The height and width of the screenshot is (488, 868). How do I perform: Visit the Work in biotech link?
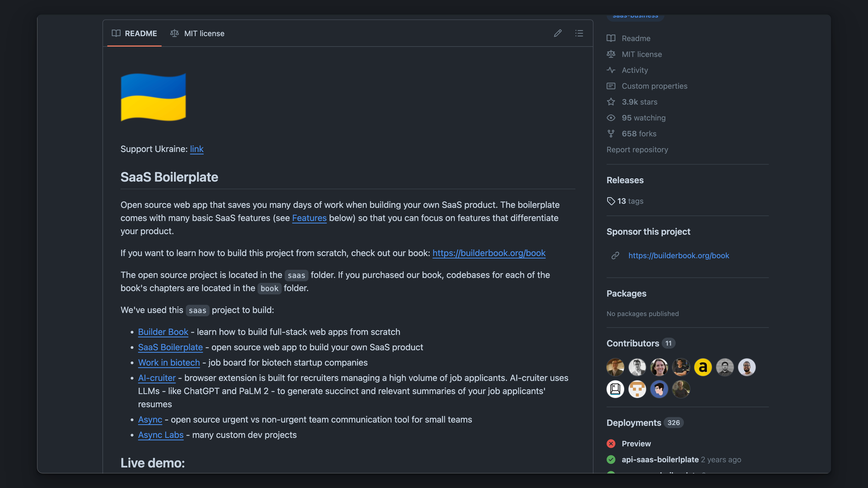169,362
